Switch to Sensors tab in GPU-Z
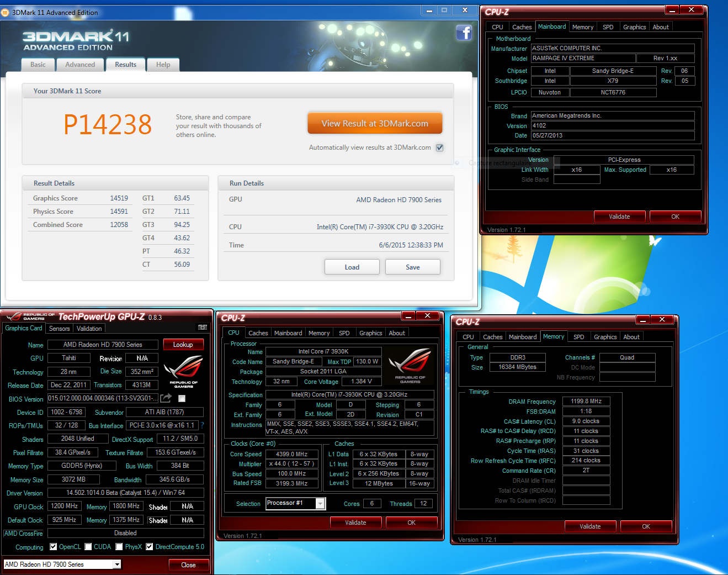Image resolution: width=728 pixels, height=575 pixels. point(60,329)
